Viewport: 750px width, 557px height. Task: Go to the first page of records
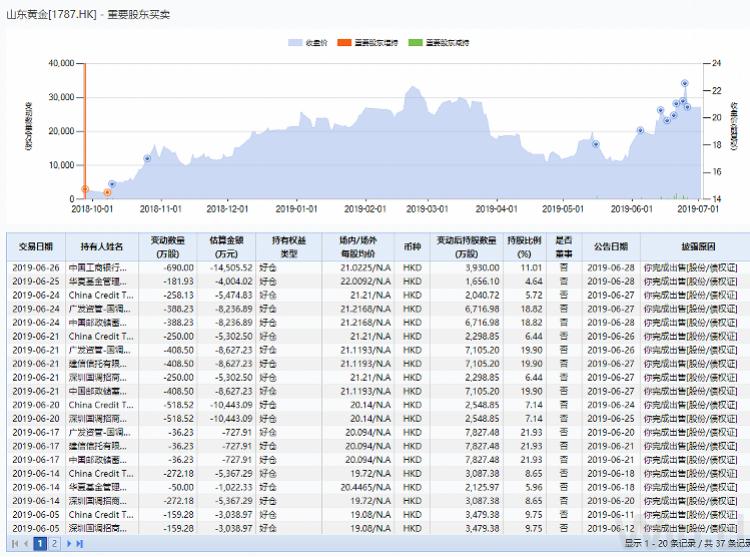15,544
